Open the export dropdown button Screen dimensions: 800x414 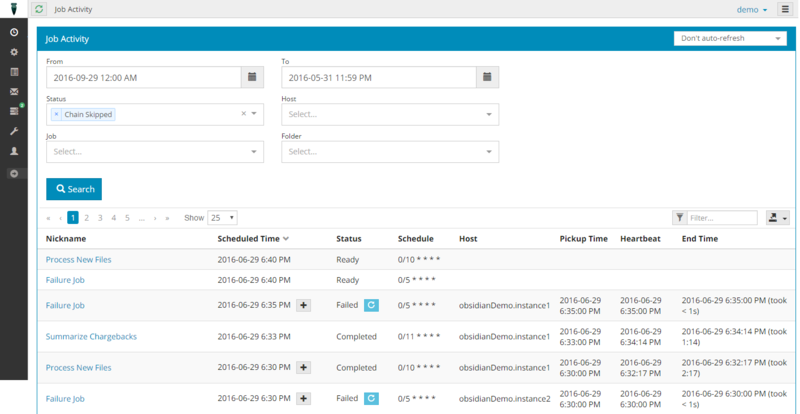click(778, 218)
